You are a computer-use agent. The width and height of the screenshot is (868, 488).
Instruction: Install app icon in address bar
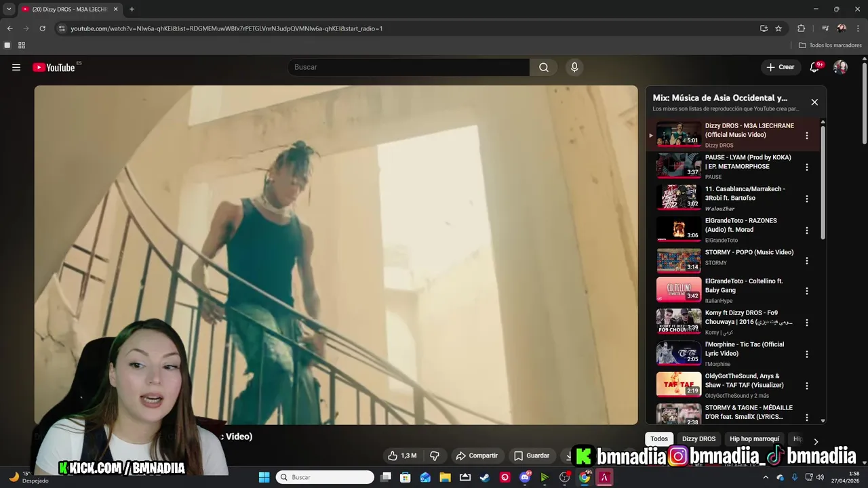(764, 28)
